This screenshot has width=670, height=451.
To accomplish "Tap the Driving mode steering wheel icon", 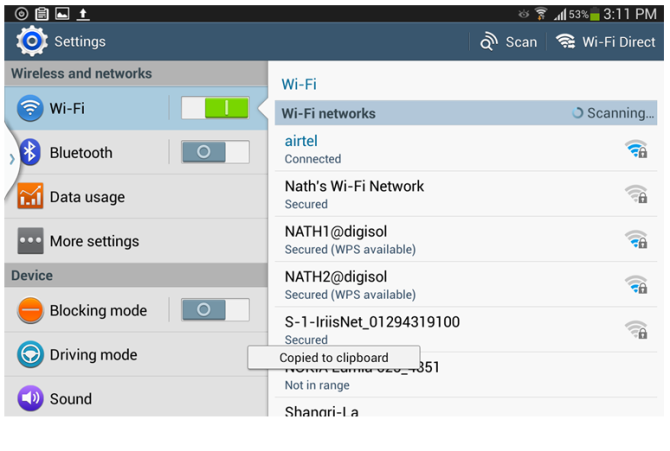I will coord(30,354).
